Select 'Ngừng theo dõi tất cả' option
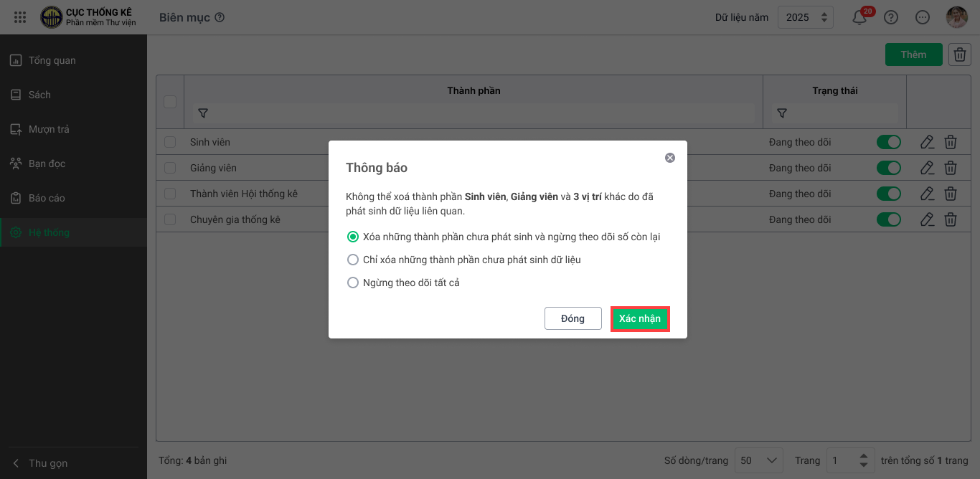The height and width of the screenshot is (479, 980). pos(353,283)
